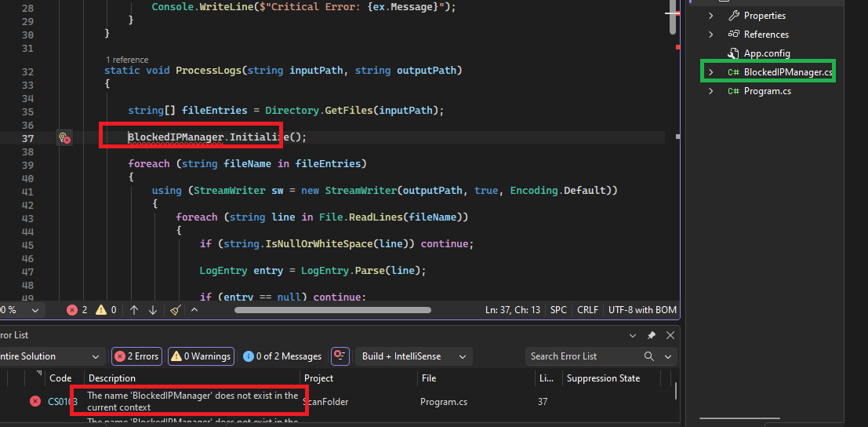Expand the Properties node in Solution Explorer
This screenshot has height=427, width=868.
pos(710,16)
